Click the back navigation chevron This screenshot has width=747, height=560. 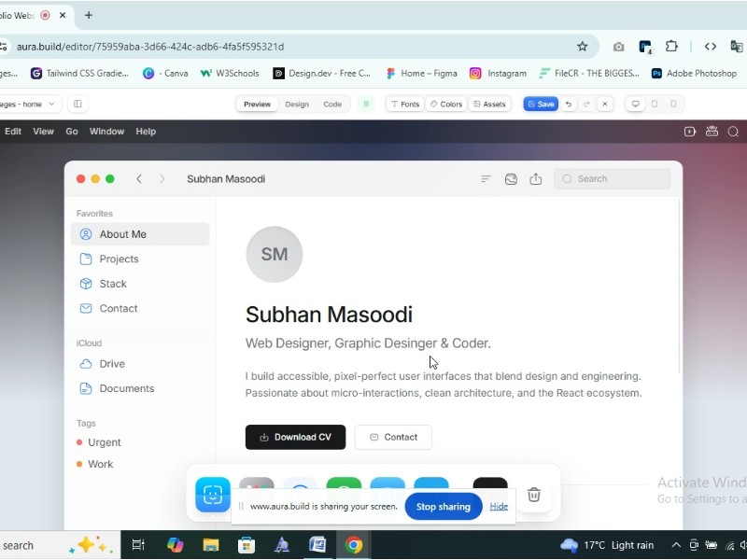[x=139, y=178]
